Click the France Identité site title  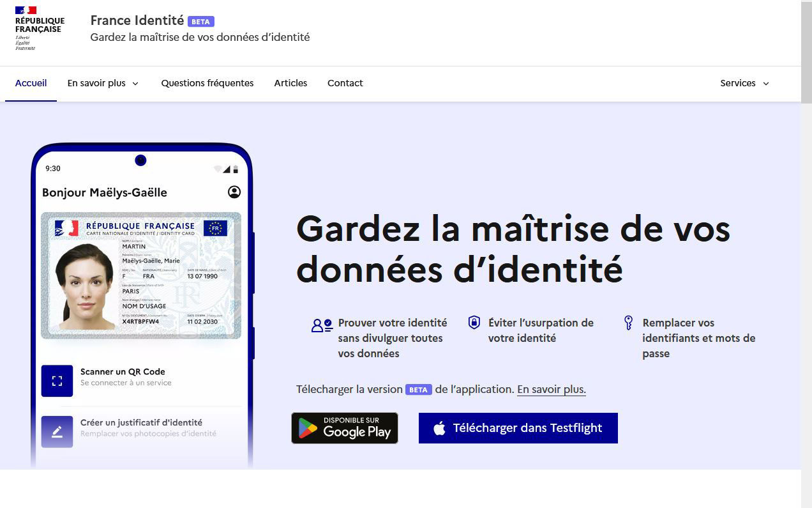point(137,20)
